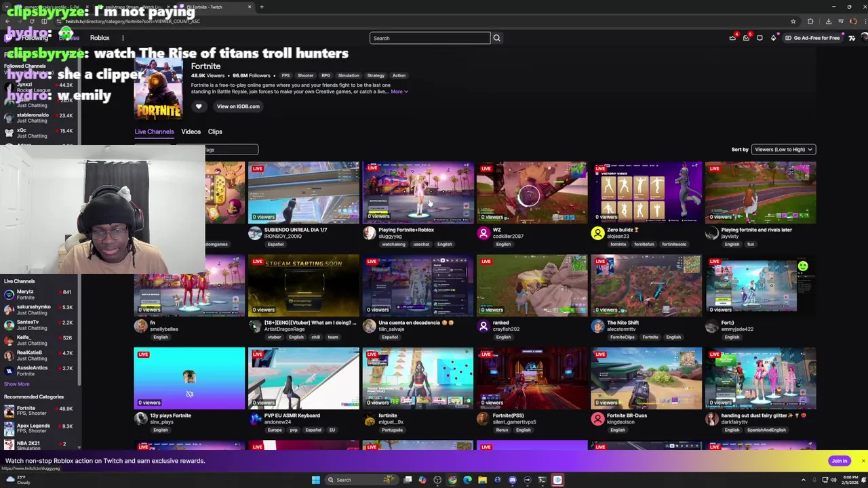Click the RPG category tag
This screenshot has height=488, width=868.
[325, 75]
